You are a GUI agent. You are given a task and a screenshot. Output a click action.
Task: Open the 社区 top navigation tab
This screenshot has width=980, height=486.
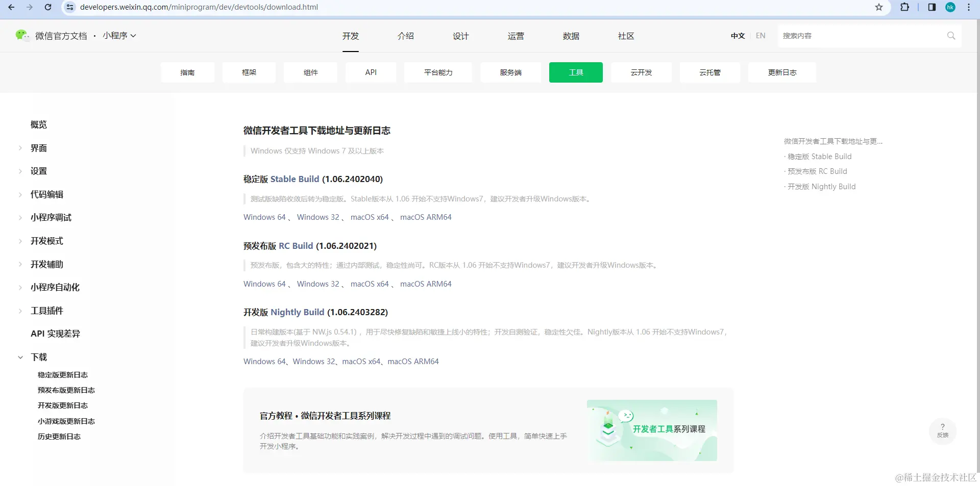coord(626,36)
